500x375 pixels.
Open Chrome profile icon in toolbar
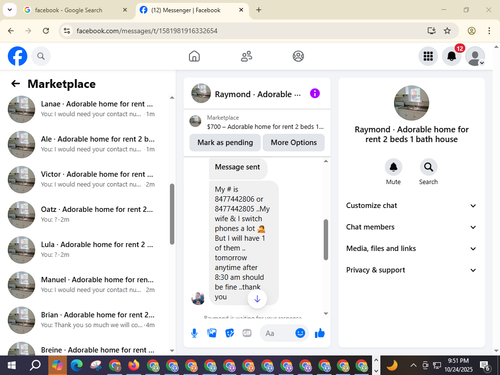pyautogui.click(x=471, y=31)
